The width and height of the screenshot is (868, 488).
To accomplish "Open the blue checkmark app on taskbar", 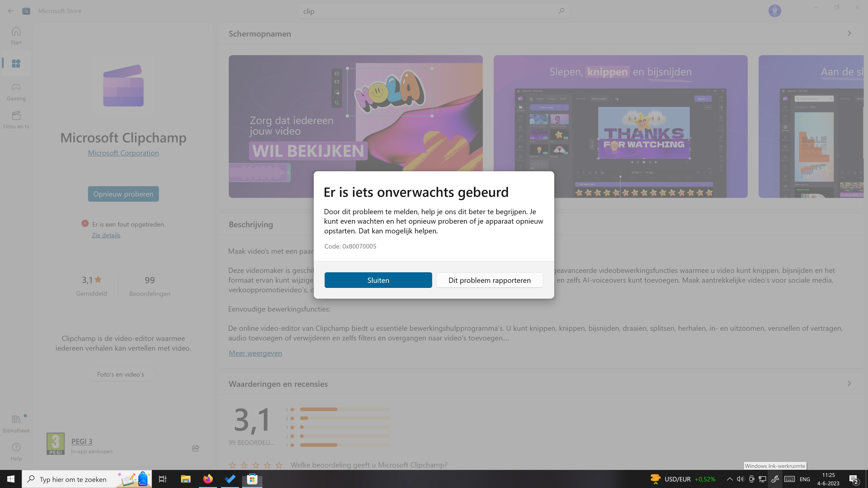I will 230,479.
